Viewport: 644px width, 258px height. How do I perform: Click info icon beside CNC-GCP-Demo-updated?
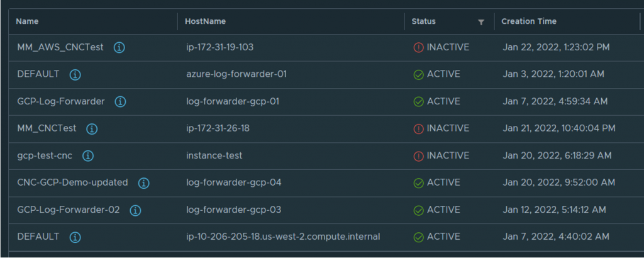(x=143, y=183)
